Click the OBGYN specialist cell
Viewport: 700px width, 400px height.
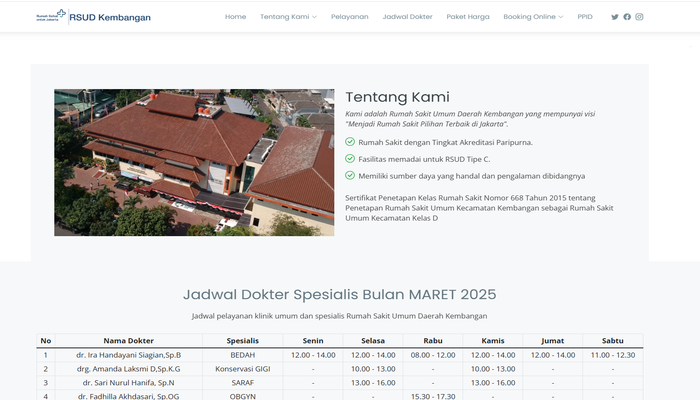(x=242, y=396)
